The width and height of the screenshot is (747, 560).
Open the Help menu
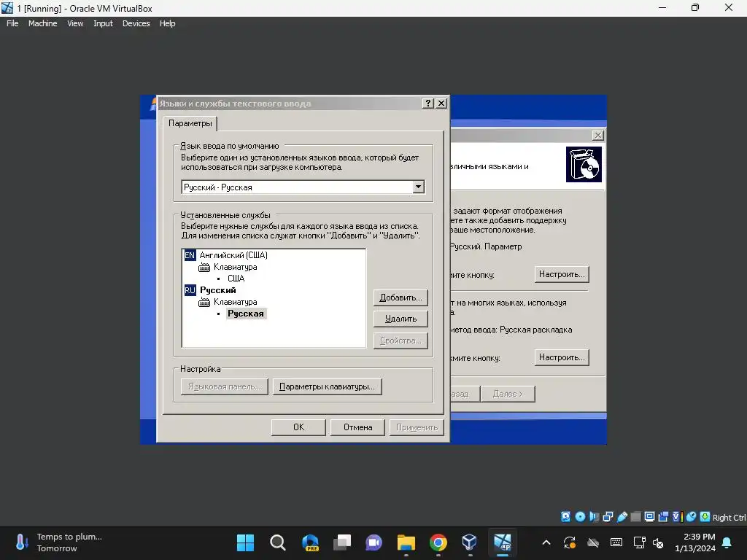167,23
